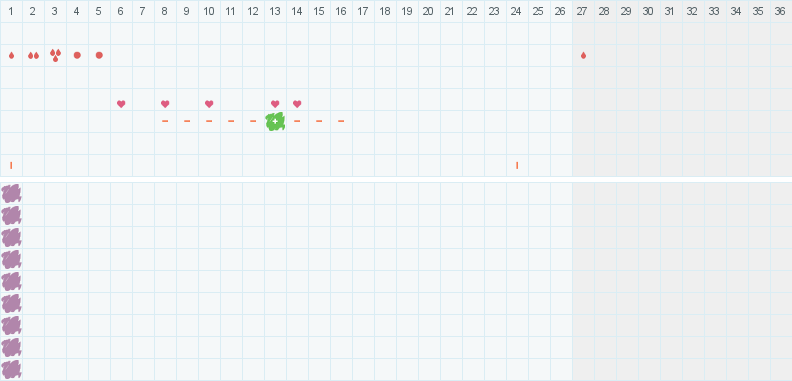Click the green plus marker on day 13
This screenshot has height=381, width=792.
(275, 121)
